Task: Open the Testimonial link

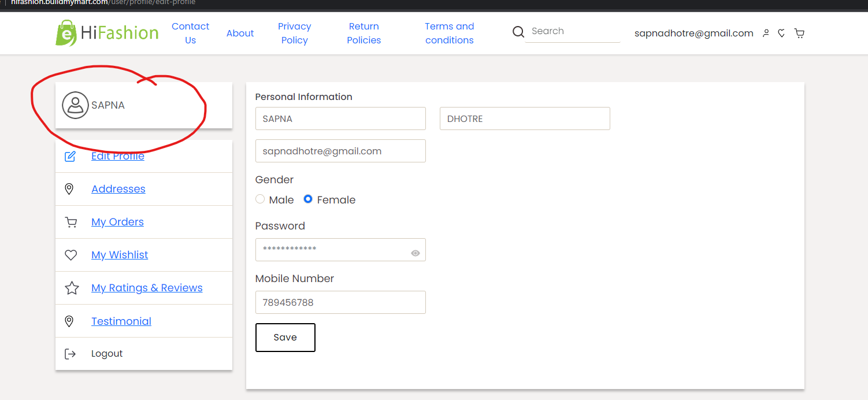Action: tap(121, 321)
